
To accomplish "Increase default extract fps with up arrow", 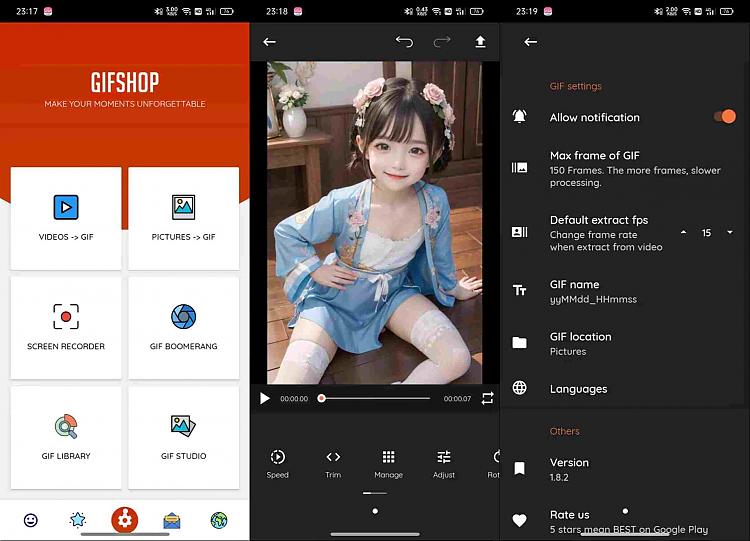I will point(683,232).
